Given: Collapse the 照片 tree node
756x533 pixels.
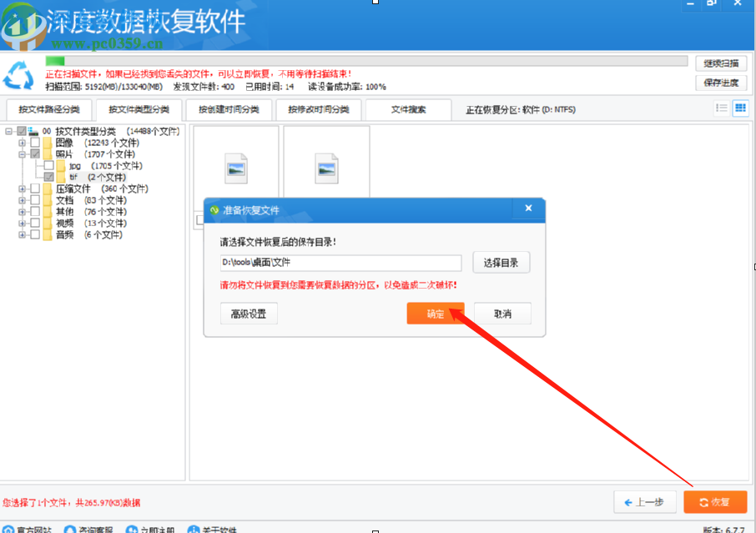Looking at the screenshot, I should (22, 153).
